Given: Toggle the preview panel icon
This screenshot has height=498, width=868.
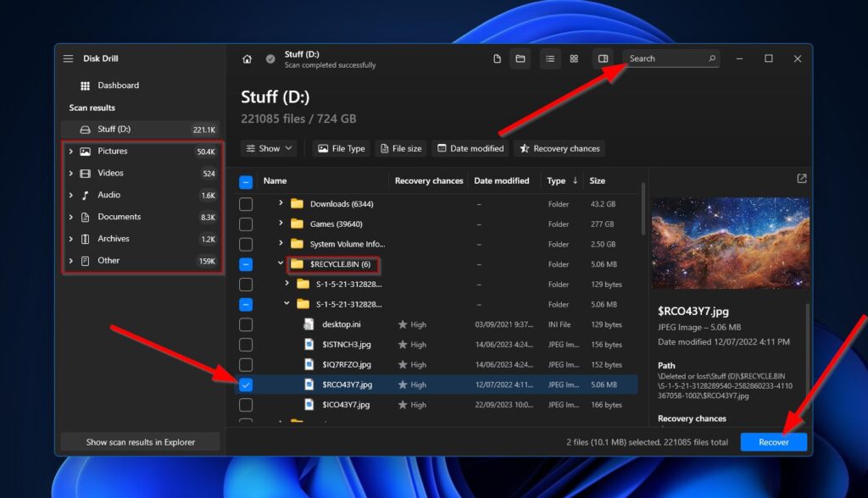Looking at the screenshot, I should click(x=603, y=58).
